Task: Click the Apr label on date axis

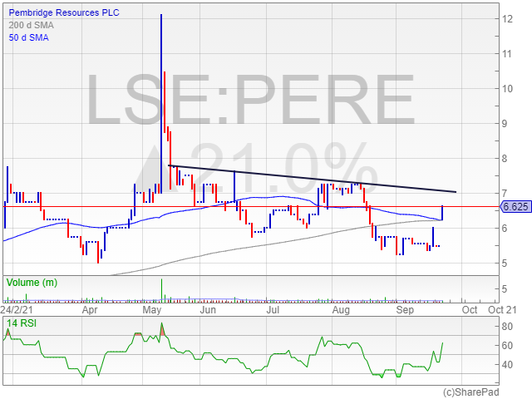Action: [x=90, y=310]
